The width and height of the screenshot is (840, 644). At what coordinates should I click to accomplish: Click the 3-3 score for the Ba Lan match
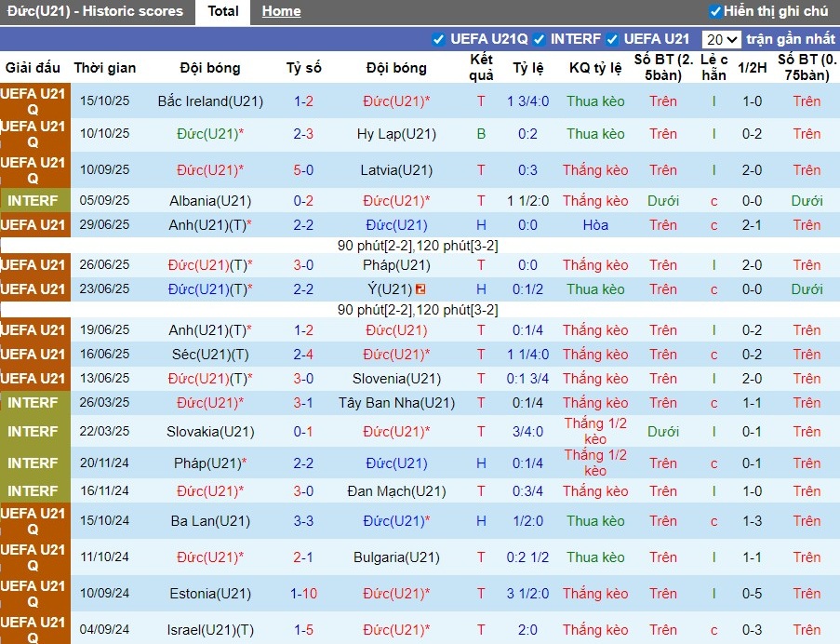[303, 521]
